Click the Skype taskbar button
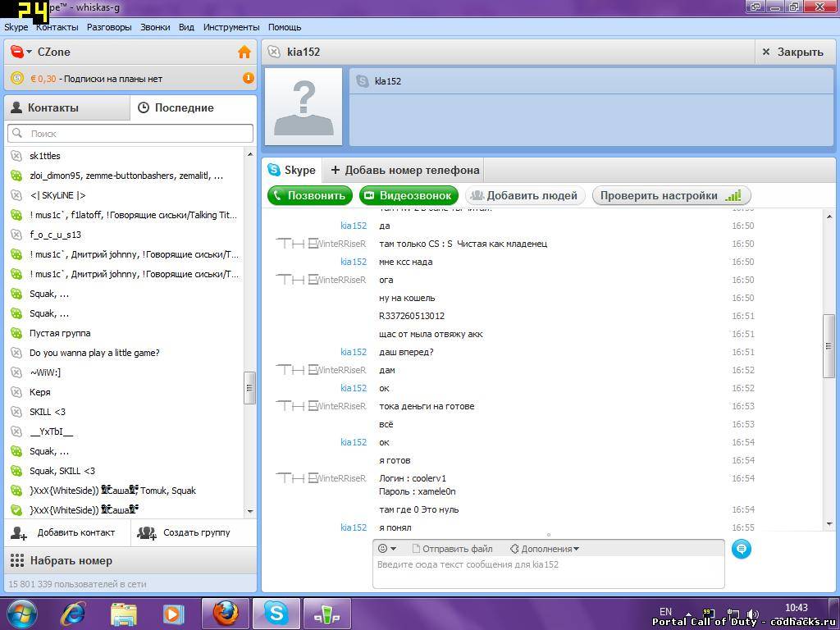Screen dimensions: 840x630 click(276, 614)
